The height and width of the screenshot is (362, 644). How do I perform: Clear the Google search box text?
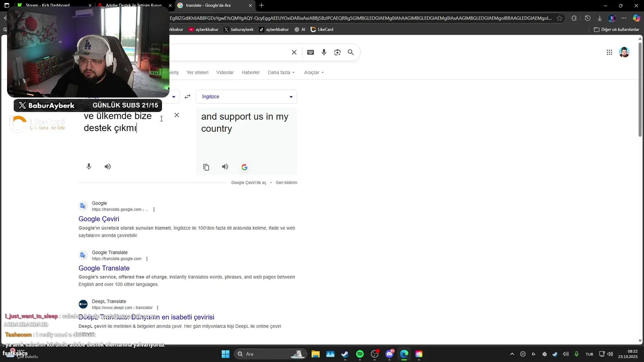(x=294, y=52)
